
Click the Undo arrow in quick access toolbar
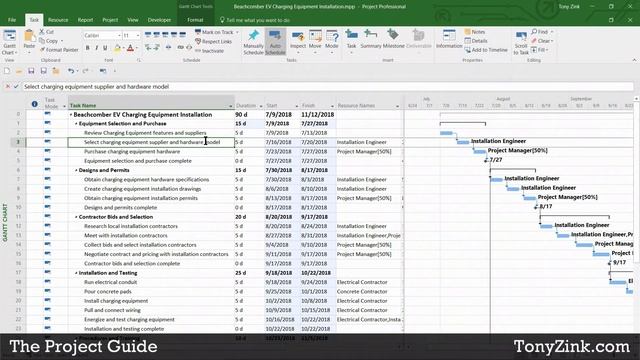coord(71,71)
